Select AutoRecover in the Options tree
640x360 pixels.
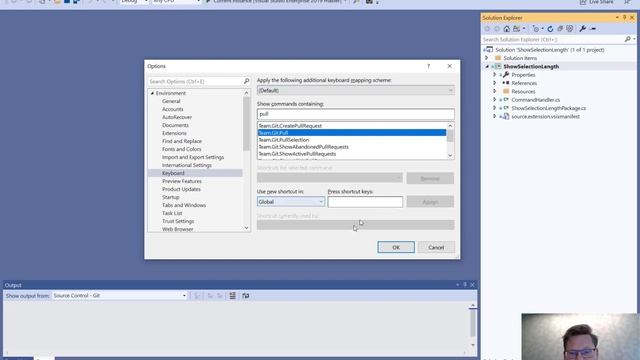[x=177, y=117]
